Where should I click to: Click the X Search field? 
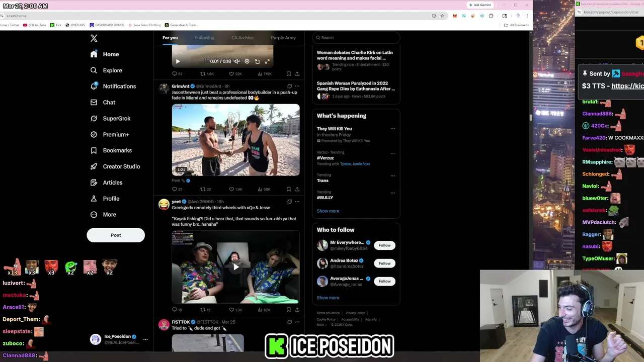[x=356, y=38]
